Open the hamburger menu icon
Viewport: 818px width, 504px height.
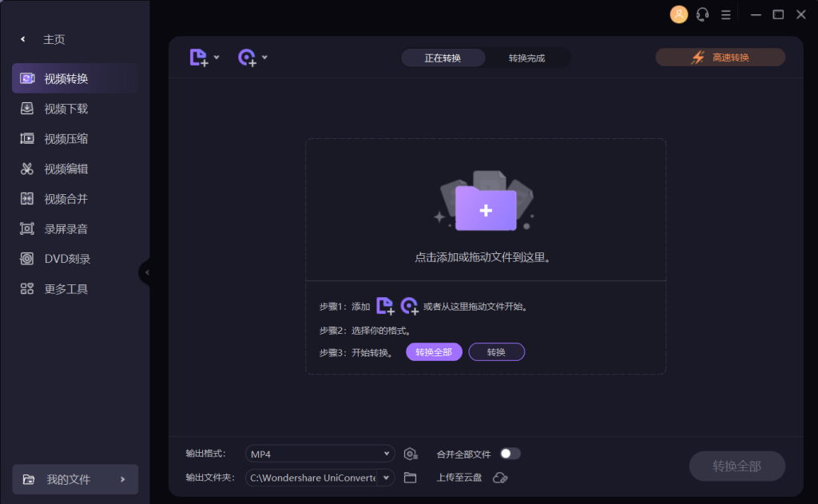coord(725,14)
